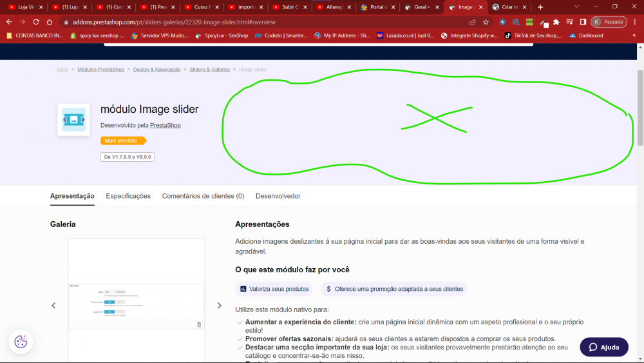The image size is (644, 363).
Task: Open the Servidor VPS Muito bookmark
Action: [159, 35]
